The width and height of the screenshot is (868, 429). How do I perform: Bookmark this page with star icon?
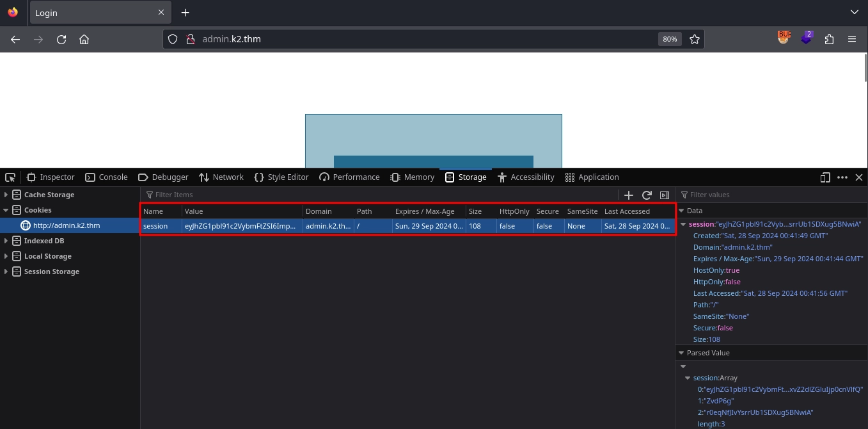695,39
